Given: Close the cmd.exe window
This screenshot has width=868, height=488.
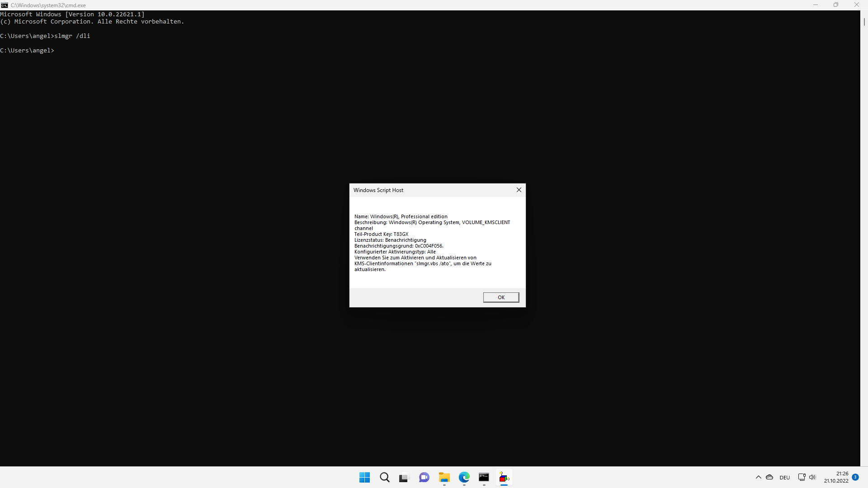Looking at the screenshot, I should coord(857,5).
